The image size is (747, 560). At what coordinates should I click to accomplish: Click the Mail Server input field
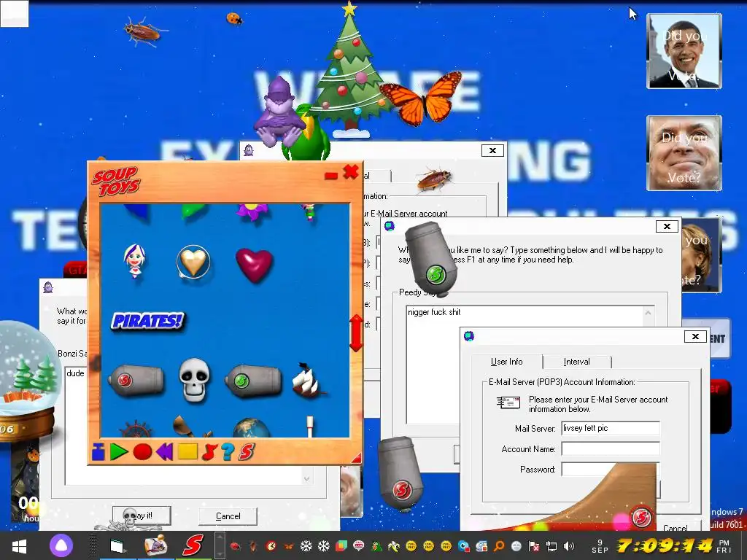point(611,428)
